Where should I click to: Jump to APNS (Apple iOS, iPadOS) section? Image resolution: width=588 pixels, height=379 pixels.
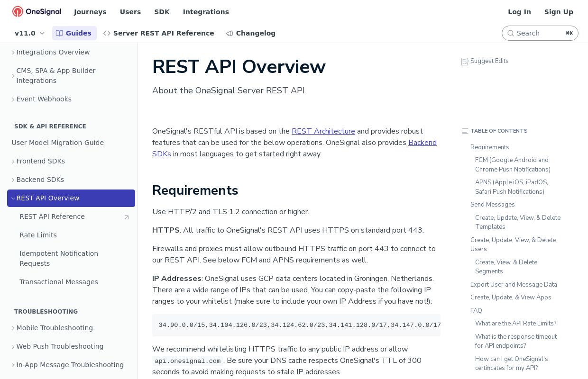point(512,187)
